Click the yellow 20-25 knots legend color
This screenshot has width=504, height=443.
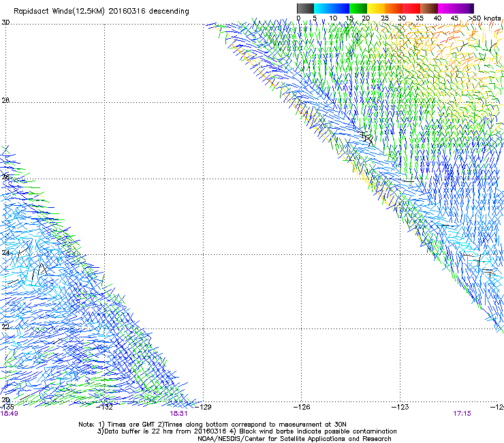click(376, 8)
